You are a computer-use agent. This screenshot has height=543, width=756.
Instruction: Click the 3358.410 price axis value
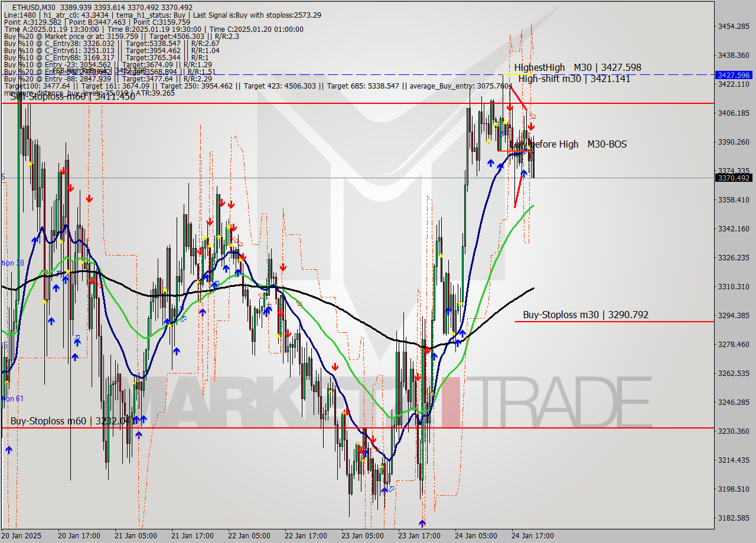(x=733, y=199)
